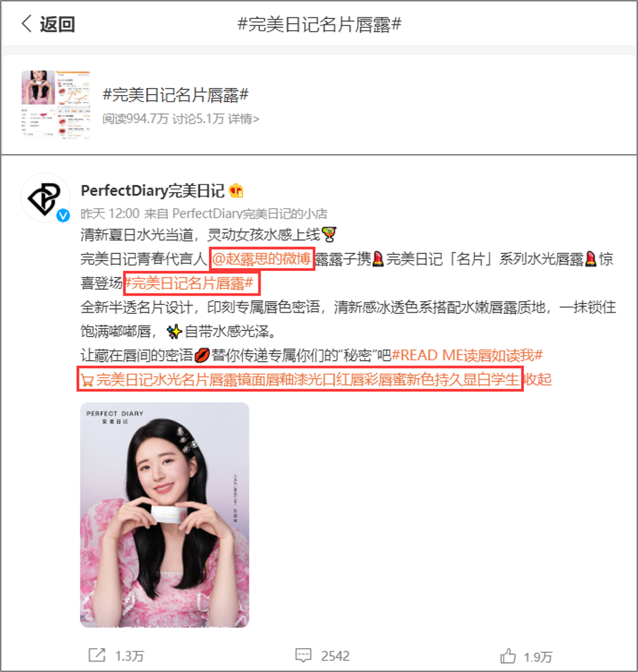Click the shopping cart icon in product link

[x=87, y=380]
